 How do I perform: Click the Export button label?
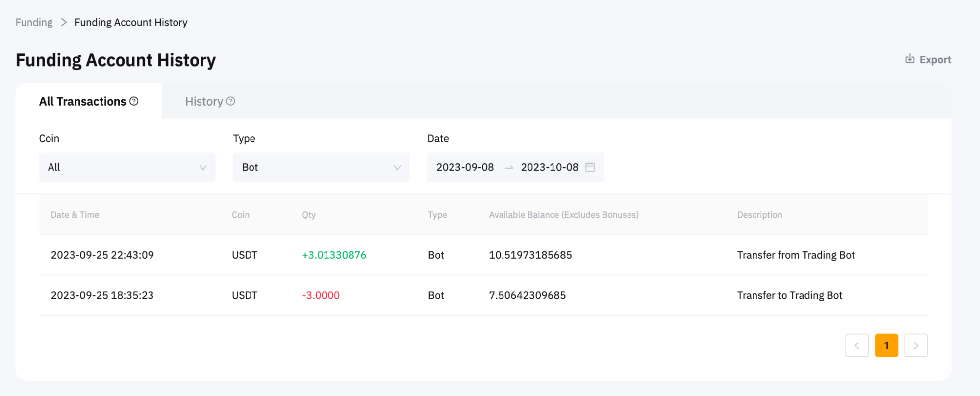[x=935, y=60]
